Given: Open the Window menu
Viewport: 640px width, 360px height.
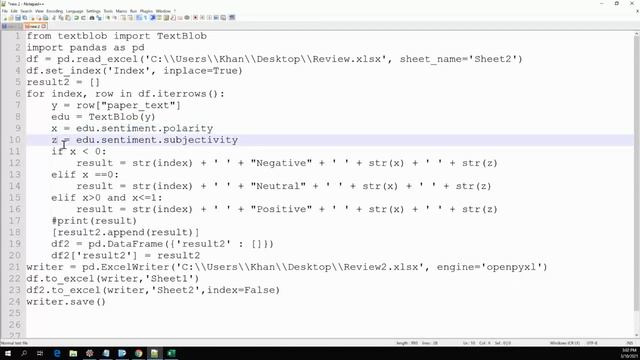Looking at the screenshot, I should point(163,11).
